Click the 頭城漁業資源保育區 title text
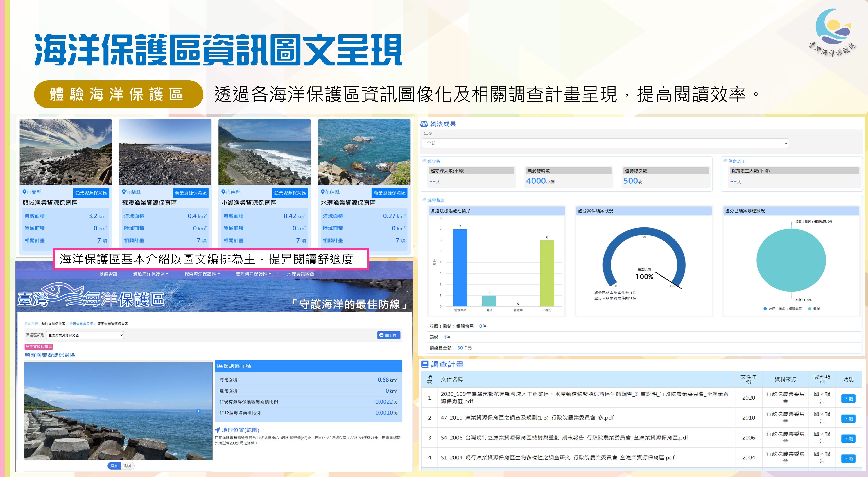 (50, 203)
